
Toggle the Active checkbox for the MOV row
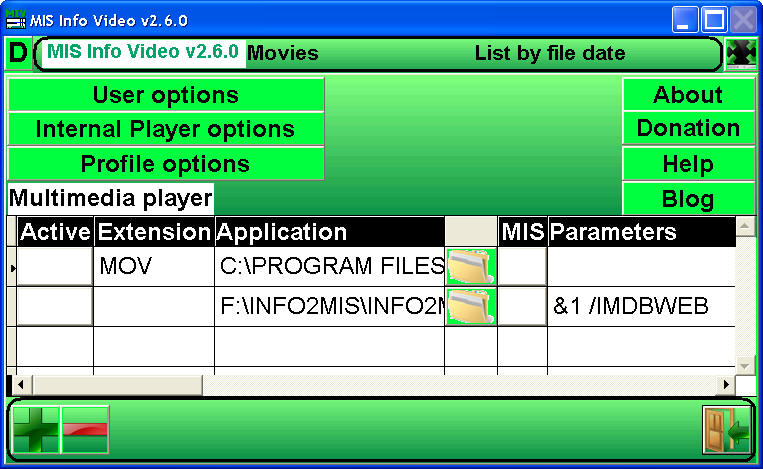point(54,266)
